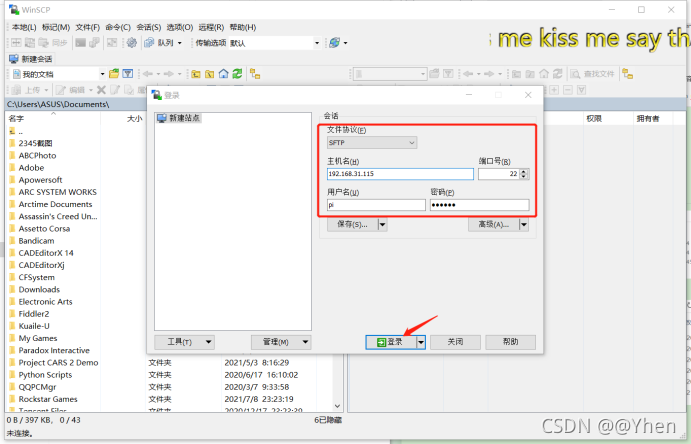
Task: Click the port number spinner arrows
Action: [524, 174]
